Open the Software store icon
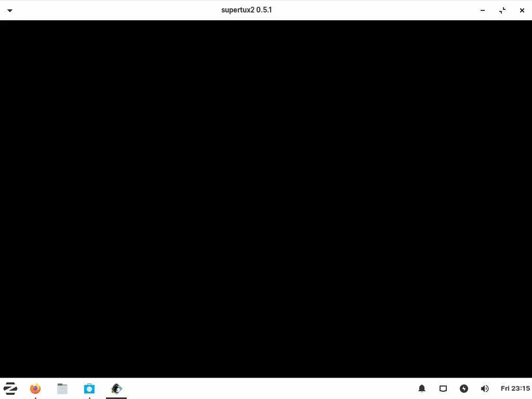The width and height of the screenshot is (532, 399). (89, 389)
